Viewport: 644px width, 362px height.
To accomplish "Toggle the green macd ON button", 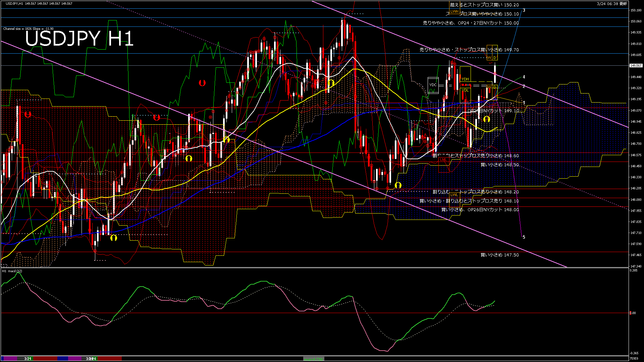I will point(314,359).
